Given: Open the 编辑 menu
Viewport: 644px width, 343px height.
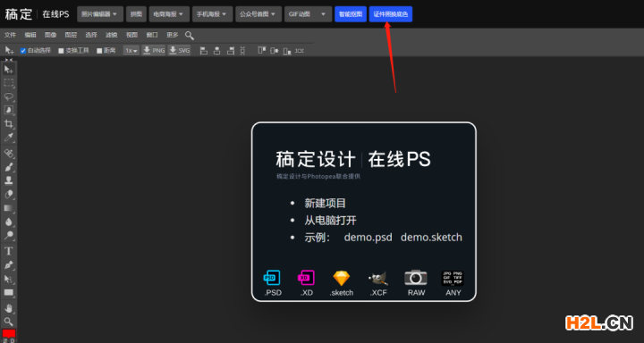Looking at the screenshot, I should pyautogui.click(x=30, y=36).
